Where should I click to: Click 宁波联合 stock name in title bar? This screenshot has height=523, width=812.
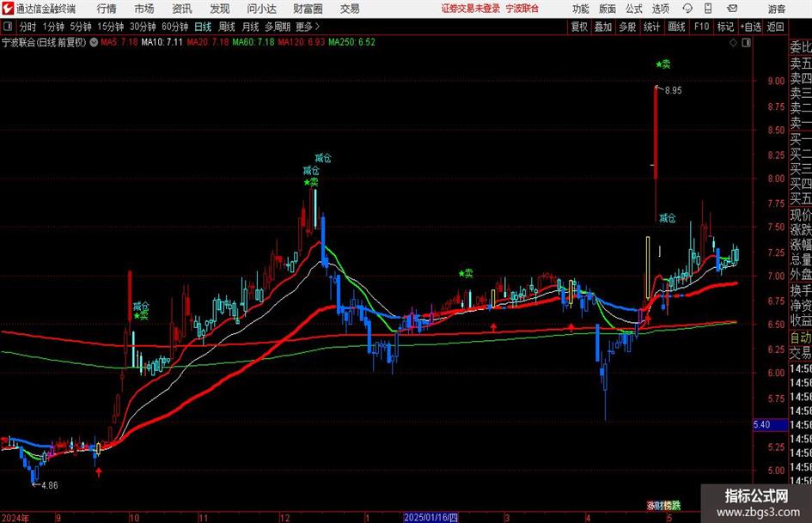522,9
